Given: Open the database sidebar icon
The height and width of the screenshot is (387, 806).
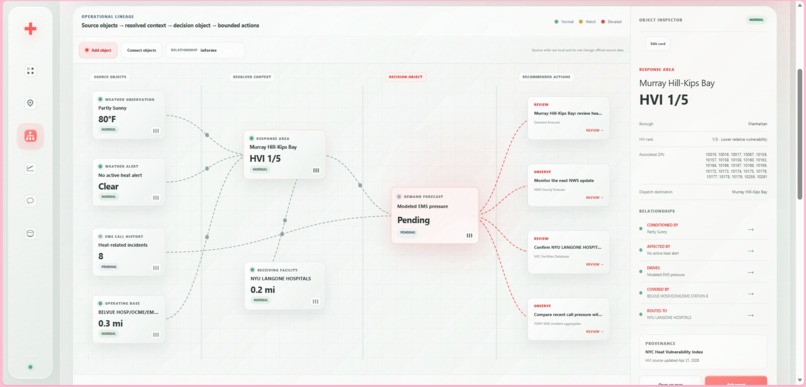Looking at the screenshot, I should (30, 233).
